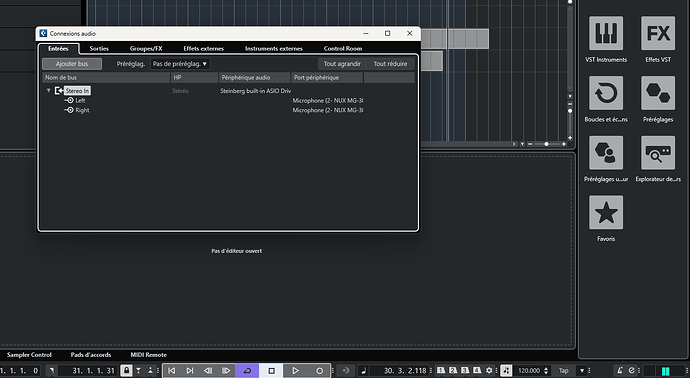Open the Préréglages media icon
This screenshot has width=690, height=378.
pyautogui.click(x=658, y=93)
